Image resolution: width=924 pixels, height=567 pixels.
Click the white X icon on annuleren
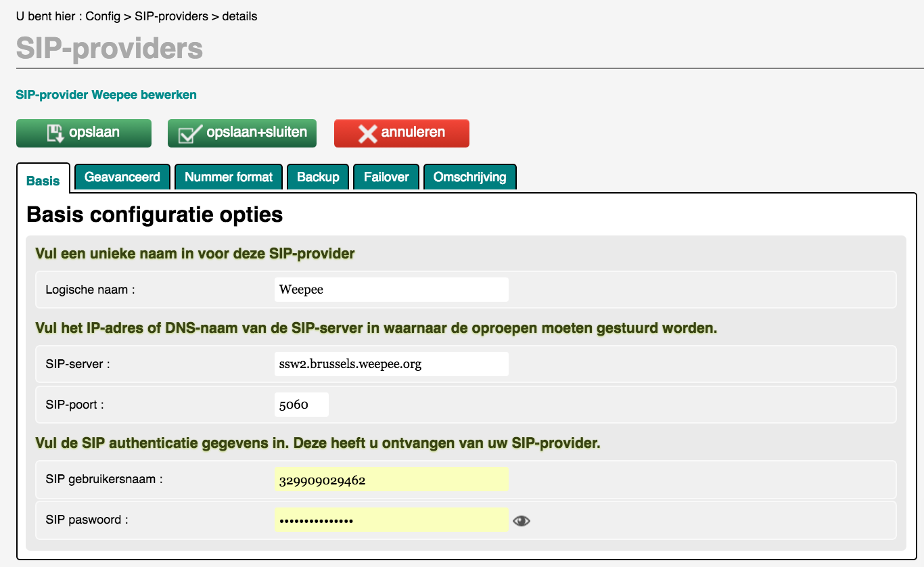click(367, 133)
